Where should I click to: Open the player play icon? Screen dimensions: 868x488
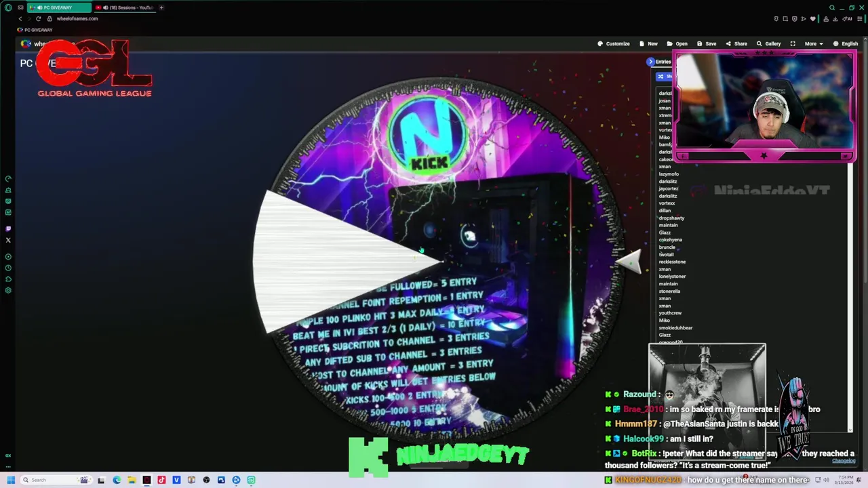coord(804,18)
